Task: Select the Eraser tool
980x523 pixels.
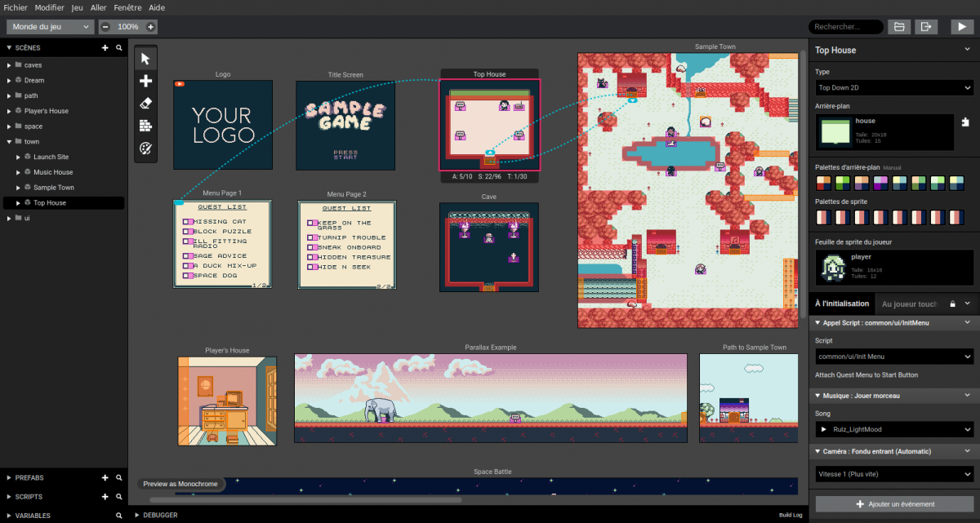Action: pos(145,103)
